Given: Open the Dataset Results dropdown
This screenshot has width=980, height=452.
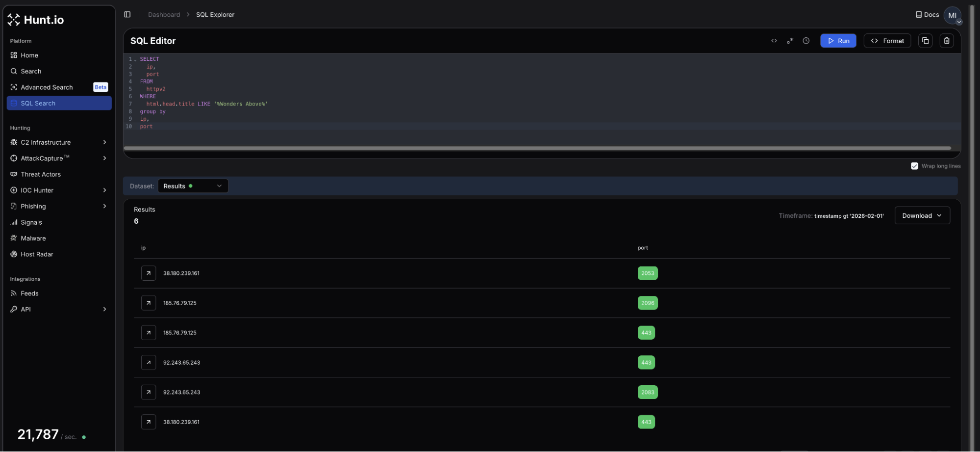Looking at the screenshot, I should coord(193,186).
